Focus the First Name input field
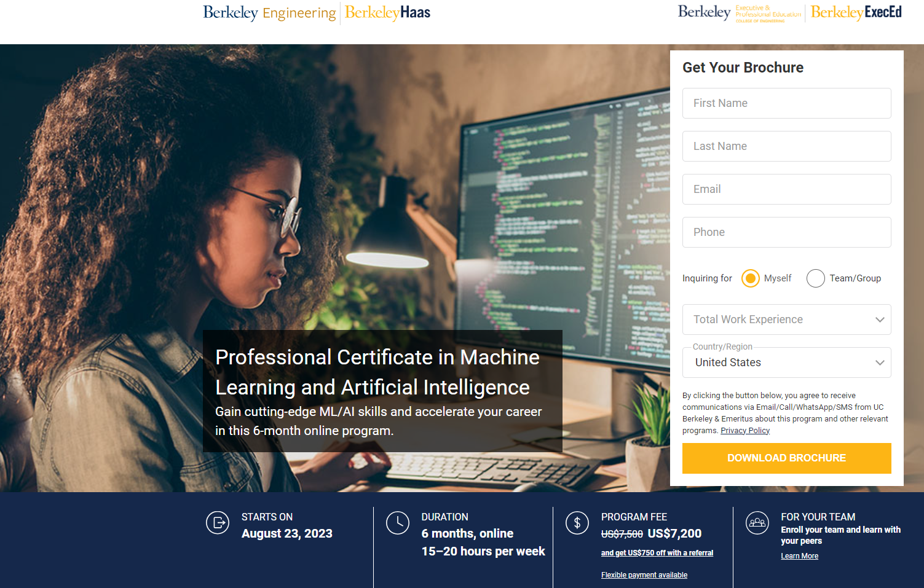924x588 pixels. coord(786,103)
